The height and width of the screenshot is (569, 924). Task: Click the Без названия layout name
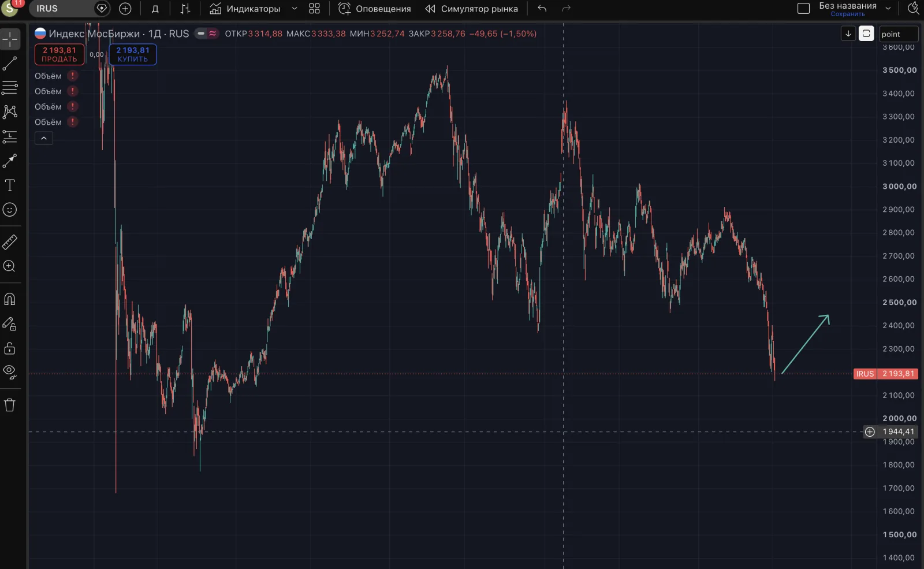[848, 6]
